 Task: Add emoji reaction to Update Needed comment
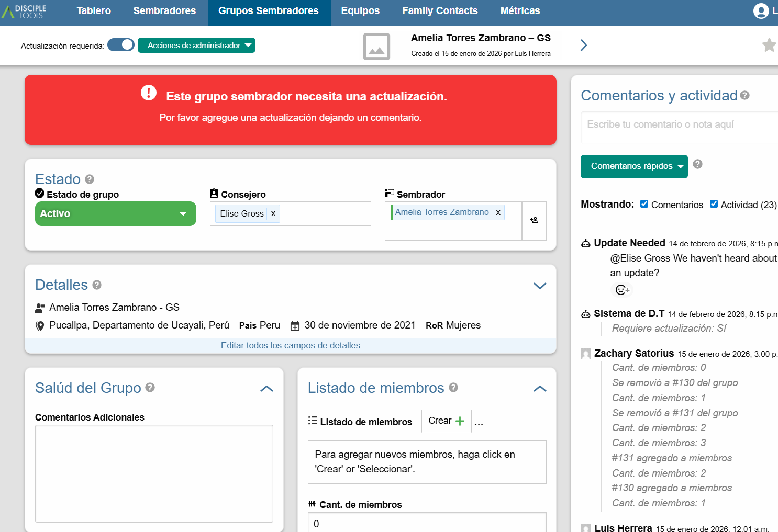tap(622, 290)
